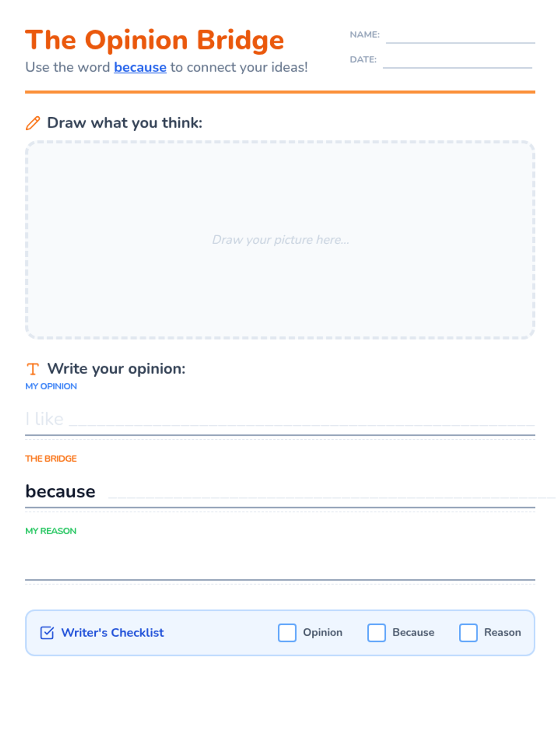The height and width of the screenshot is (747, 560).
Task: Click the 'Writer's Checklist' label
Action: (112, 633)
